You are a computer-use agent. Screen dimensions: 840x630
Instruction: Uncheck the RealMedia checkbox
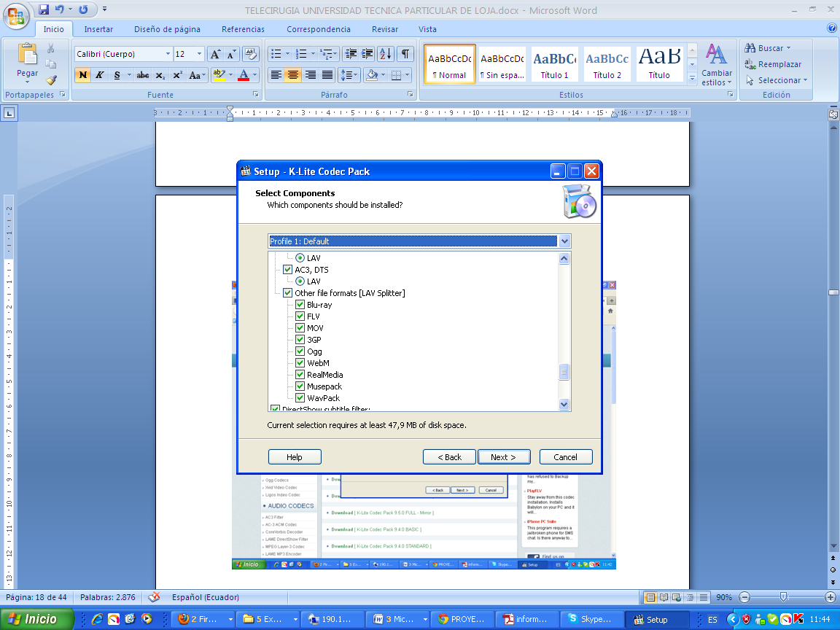[x=300, y=375]
